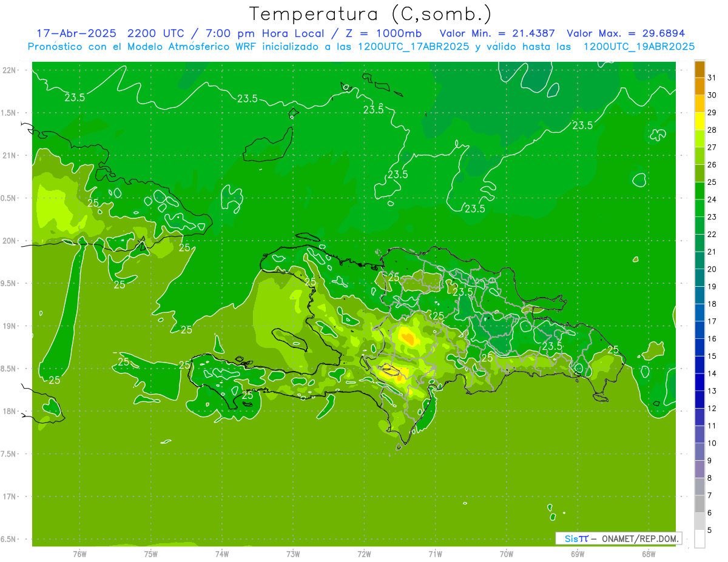Click the colorbar label '31'
Screen dimensions: 728x562
[712, 78]
